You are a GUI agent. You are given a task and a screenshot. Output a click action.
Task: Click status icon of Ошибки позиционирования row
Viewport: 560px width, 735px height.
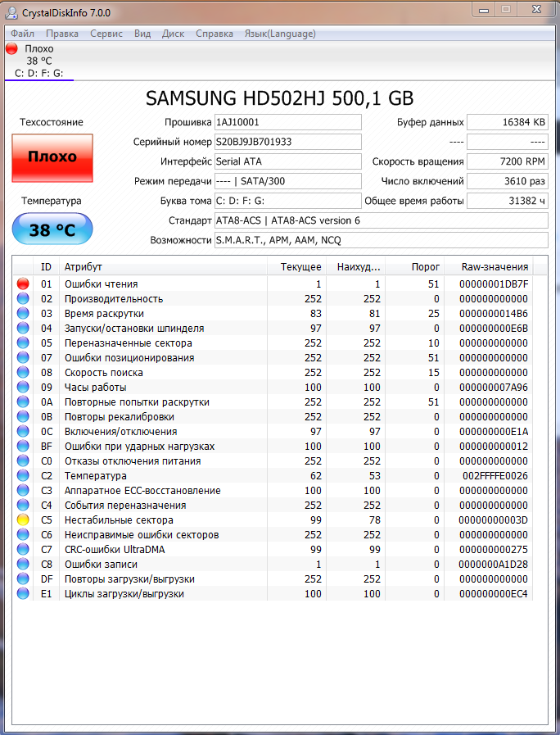click(23, 357)
